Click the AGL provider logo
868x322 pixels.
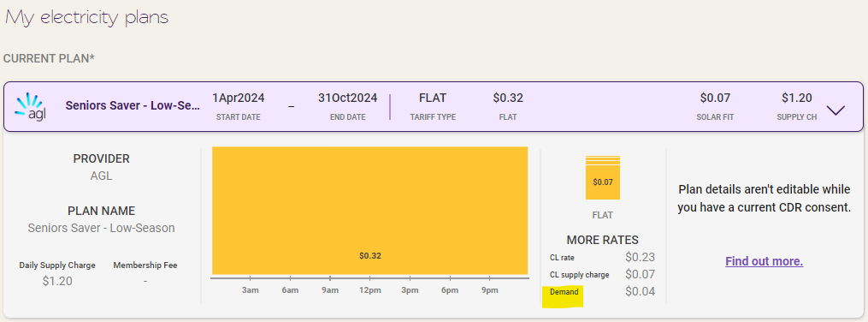point(31,108)
